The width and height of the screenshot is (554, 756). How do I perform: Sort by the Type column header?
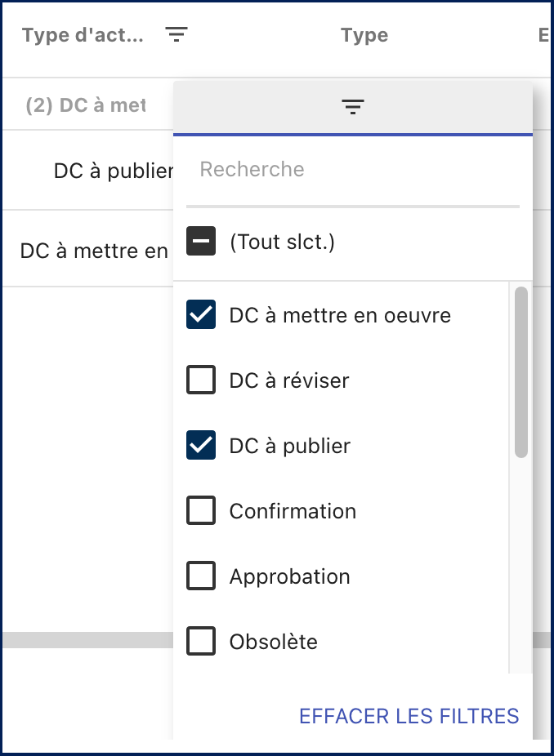coord(364,36)
